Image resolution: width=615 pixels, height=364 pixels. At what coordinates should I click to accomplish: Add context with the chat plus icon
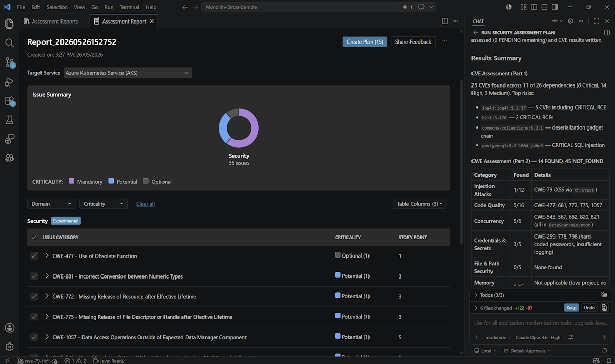(477, 337)
